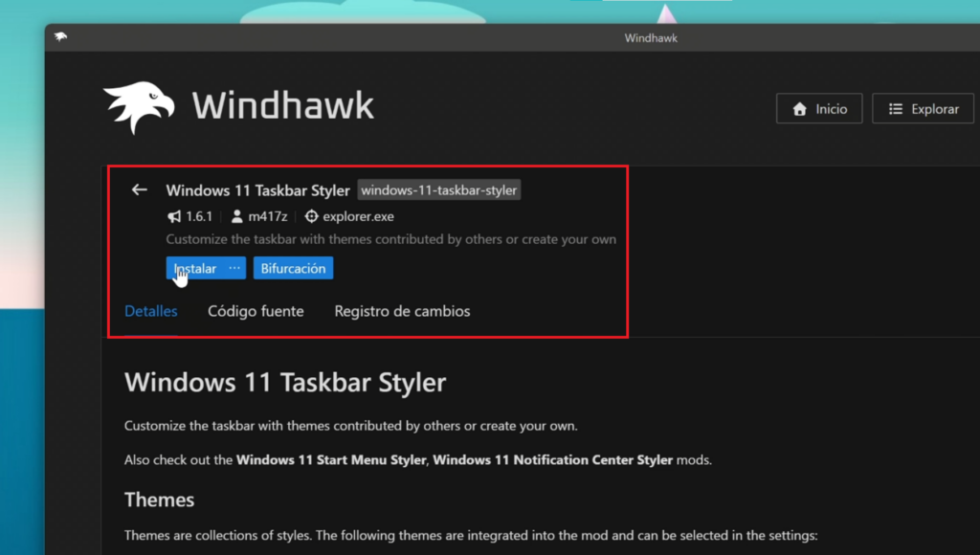Click the gray mod description under the version

(x=390, y=239)
